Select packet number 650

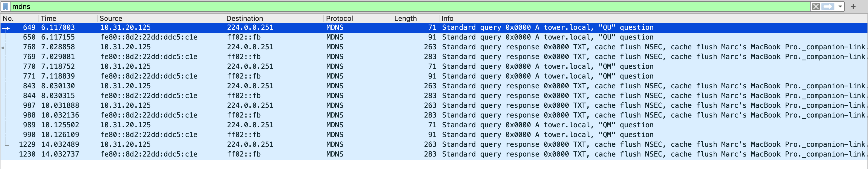(x=434, y=37)
